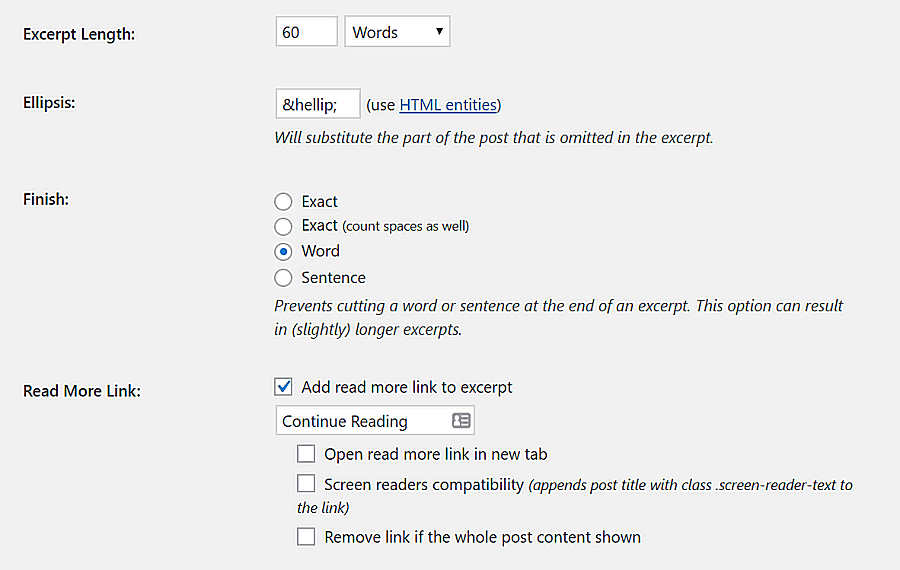
Task: Click the Excerpt Length label
Action: coord(79,34)
